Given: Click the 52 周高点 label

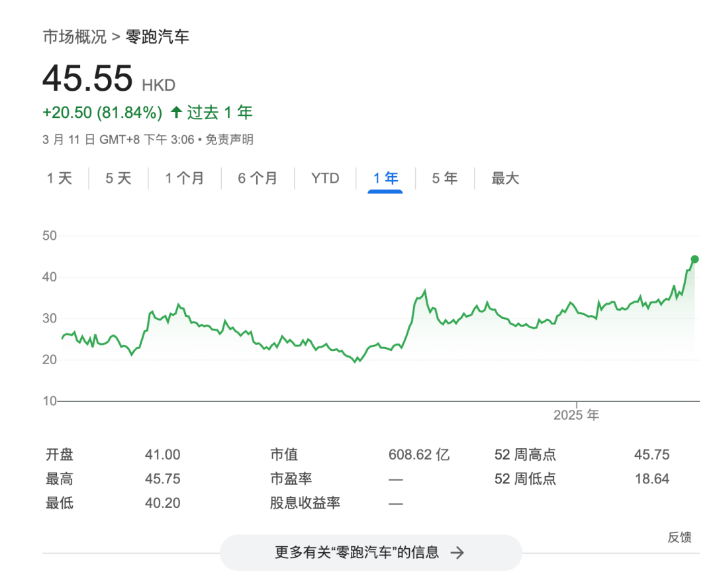Looking at the screenshot, I should [525, 454].
